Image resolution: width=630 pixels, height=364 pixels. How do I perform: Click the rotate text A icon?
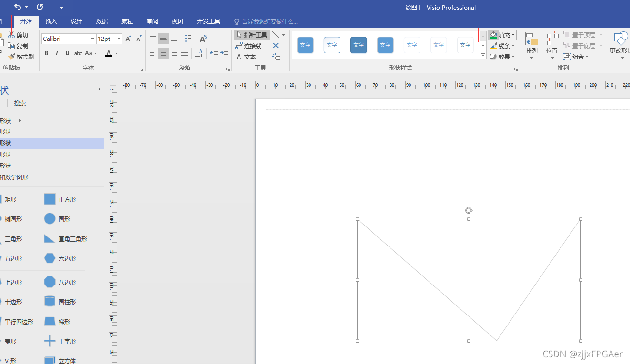coord(203,39)
